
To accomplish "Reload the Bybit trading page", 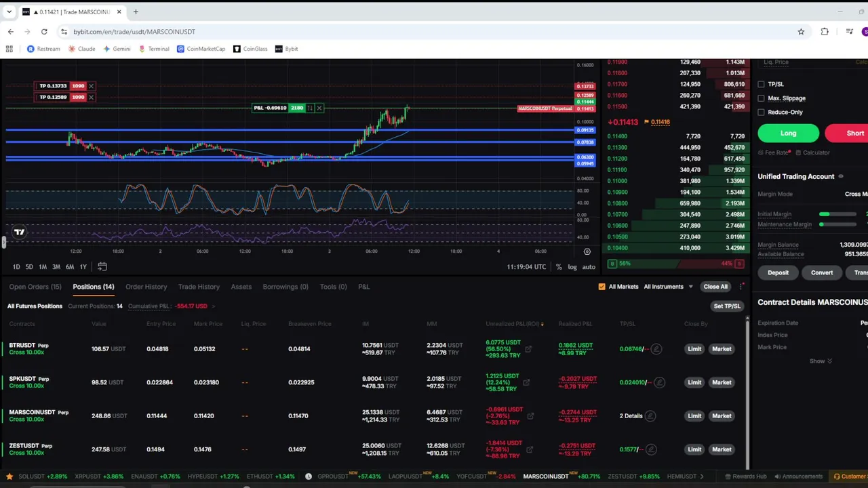I will click(x=44, y=32).
